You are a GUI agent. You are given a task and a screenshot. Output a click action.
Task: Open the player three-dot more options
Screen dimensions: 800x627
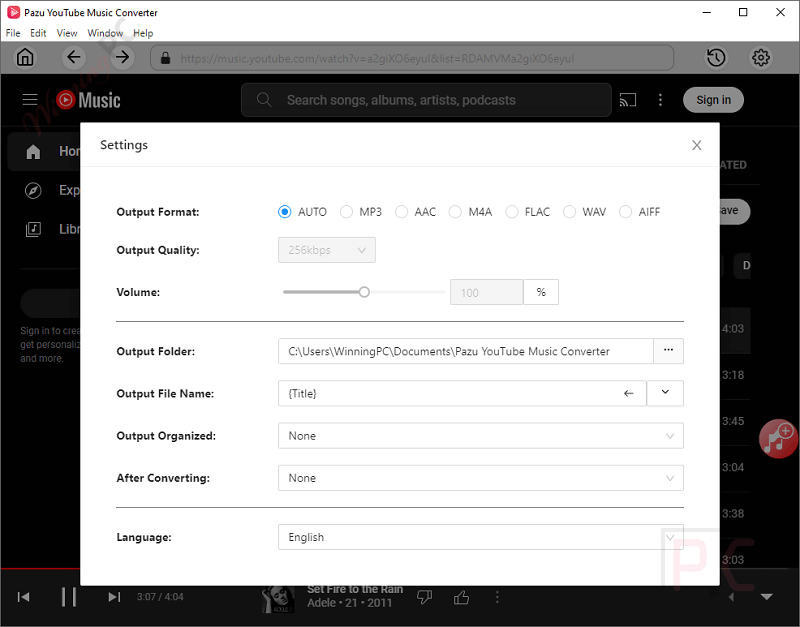click(497, 597)
